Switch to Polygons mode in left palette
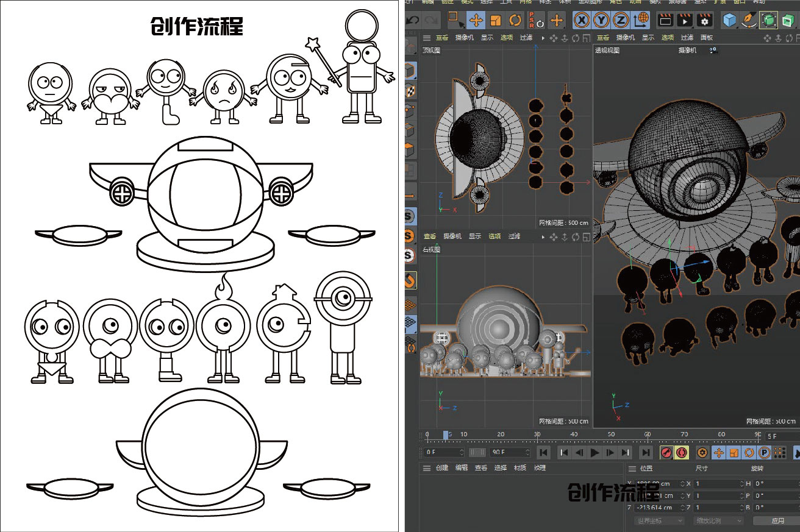 coord(410,149)
